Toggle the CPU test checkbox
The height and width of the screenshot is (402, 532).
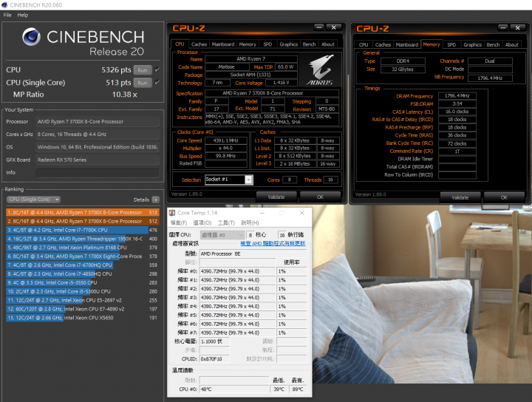tap(157, 69)
